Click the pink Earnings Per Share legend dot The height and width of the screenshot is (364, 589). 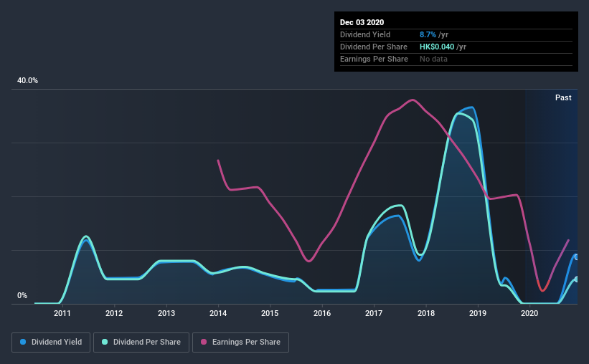204,342
